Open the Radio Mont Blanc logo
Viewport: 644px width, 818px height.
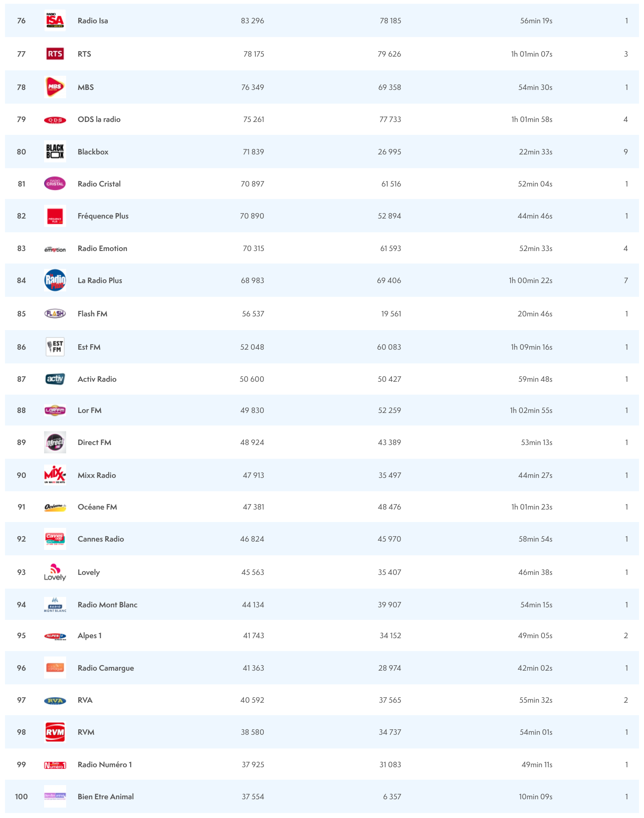point(55,605)
